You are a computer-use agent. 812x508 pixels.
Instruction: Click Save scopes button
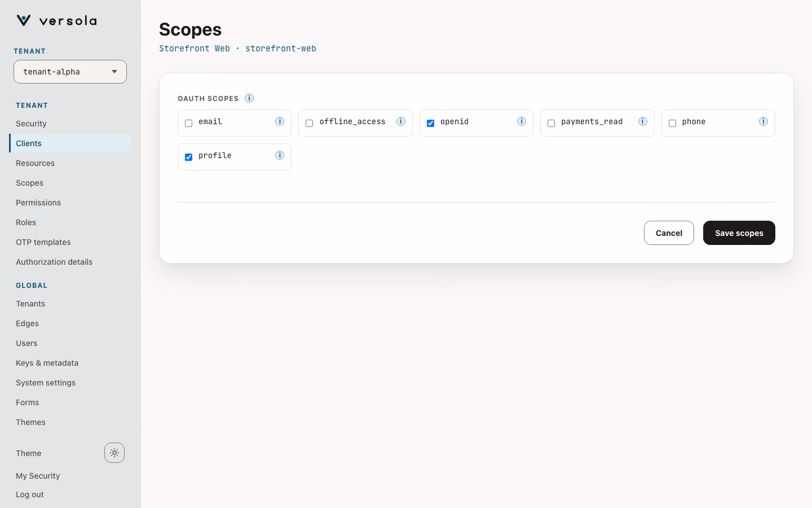(x=739, y=233)
